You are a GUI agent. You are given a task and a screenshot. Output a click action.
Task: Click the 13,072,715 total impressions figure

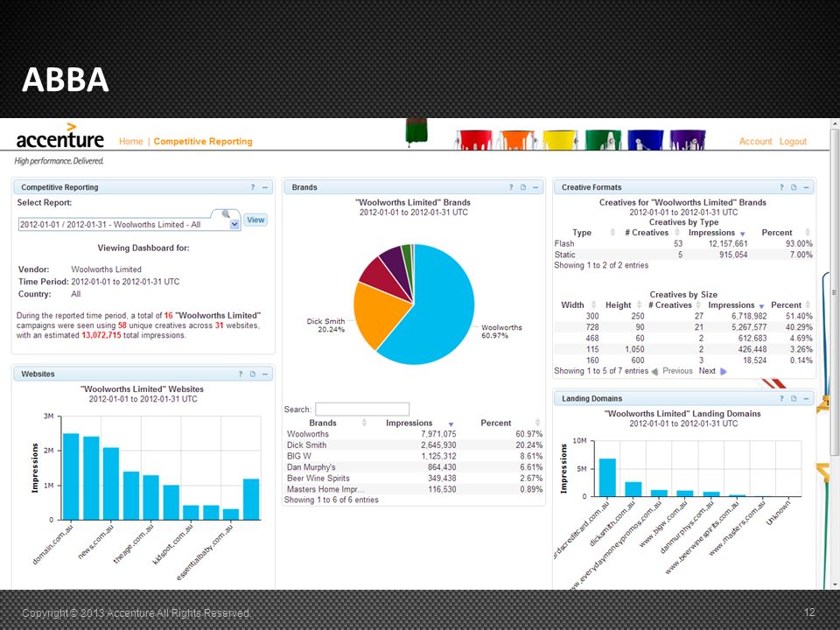click(x=101, y=335)
